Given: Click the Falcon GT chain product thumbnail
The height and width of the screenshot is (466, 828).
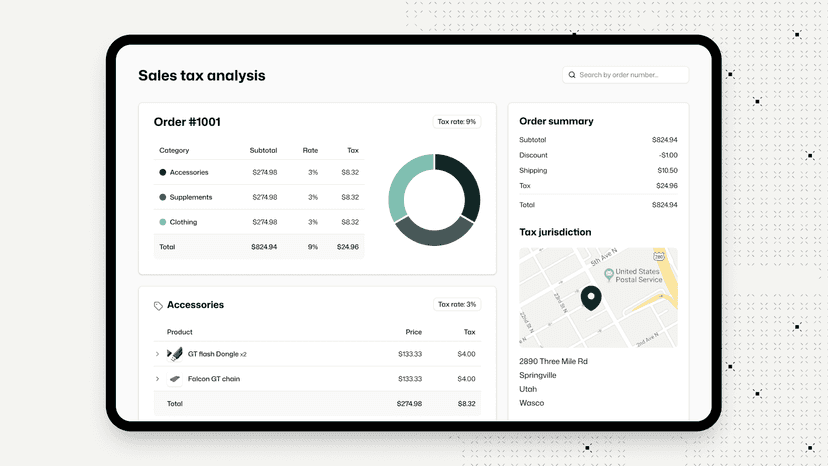Looking at the screenshot, I should pyautogui.click(x=175, y=379).
